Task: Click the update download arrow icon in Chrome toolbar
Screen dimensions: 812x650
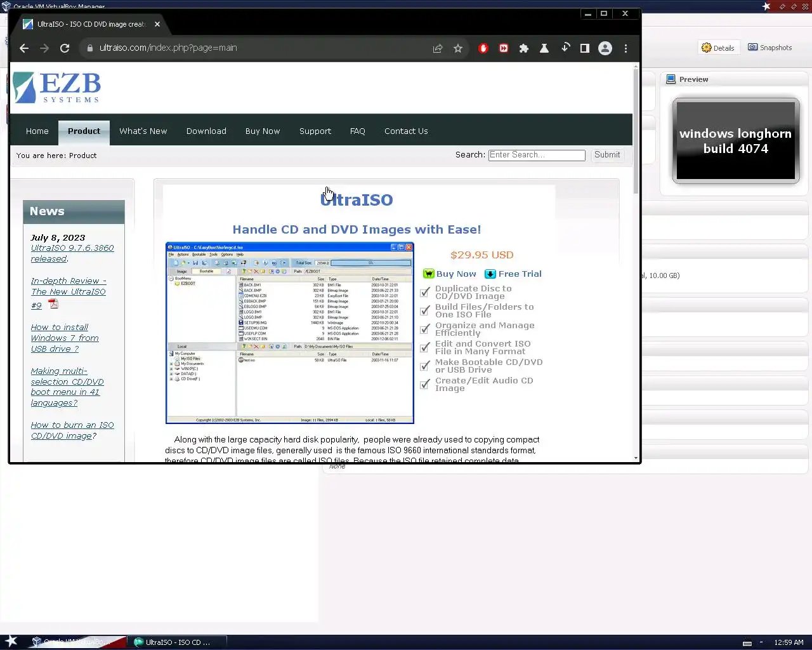Action: 565,48
